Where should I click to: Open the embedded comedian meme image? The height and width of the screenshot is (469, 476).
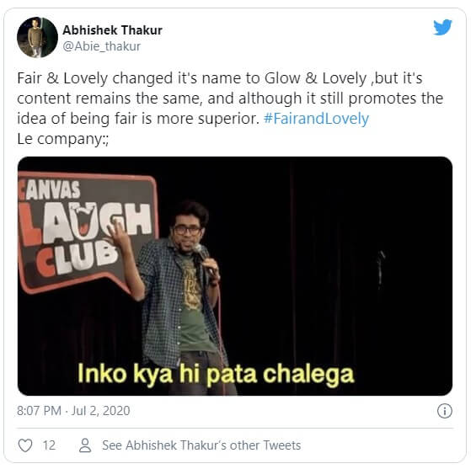[x=235, y=275]
